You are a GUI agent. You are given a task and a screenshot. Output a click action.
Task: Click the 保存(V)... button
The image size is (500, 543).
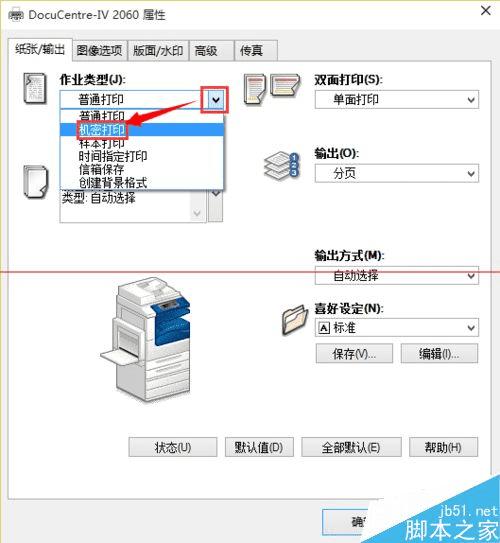tap(354, 354)
